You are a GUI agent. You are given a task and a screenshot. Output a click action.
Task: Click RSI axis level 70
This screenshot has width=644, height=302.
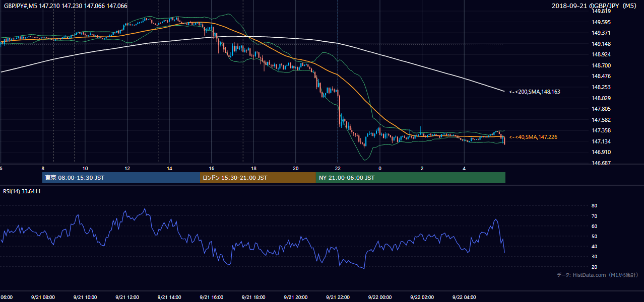pyautogui.click(x=594, y=216)
